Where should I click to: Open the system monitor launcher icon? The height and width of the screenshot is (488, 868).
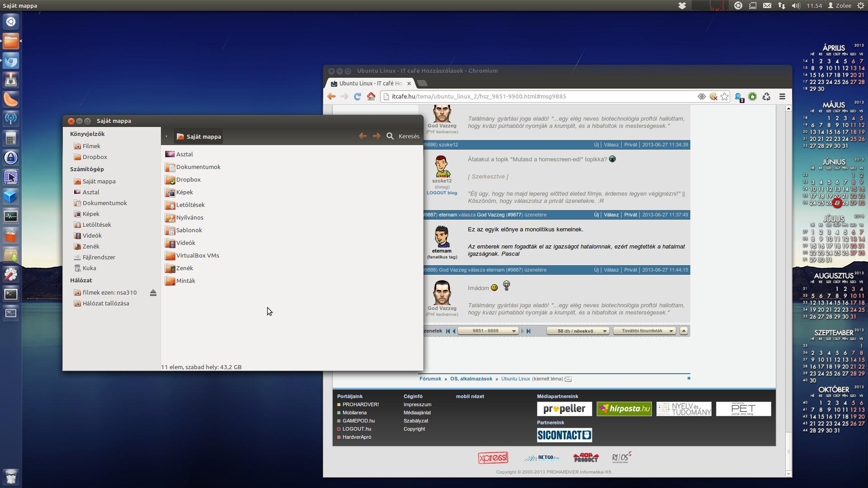pyautogui.click(x=11, y=216)
